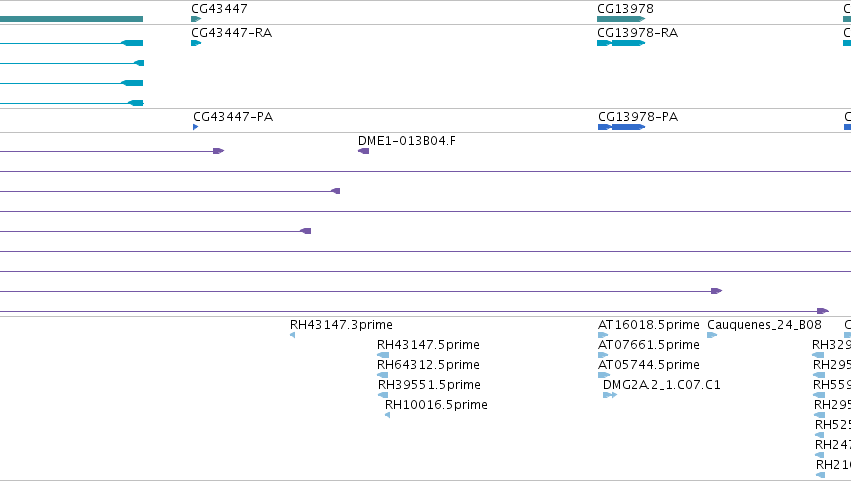Select the CG13978-RA transcript glyph
Screen dimensions: 851x481
click(x=621, y=43)
